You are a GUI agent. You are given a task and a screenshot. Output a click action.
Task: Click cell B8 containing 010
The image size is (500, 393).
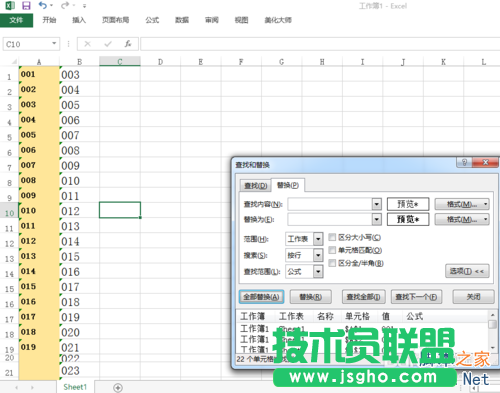(79, 181)
